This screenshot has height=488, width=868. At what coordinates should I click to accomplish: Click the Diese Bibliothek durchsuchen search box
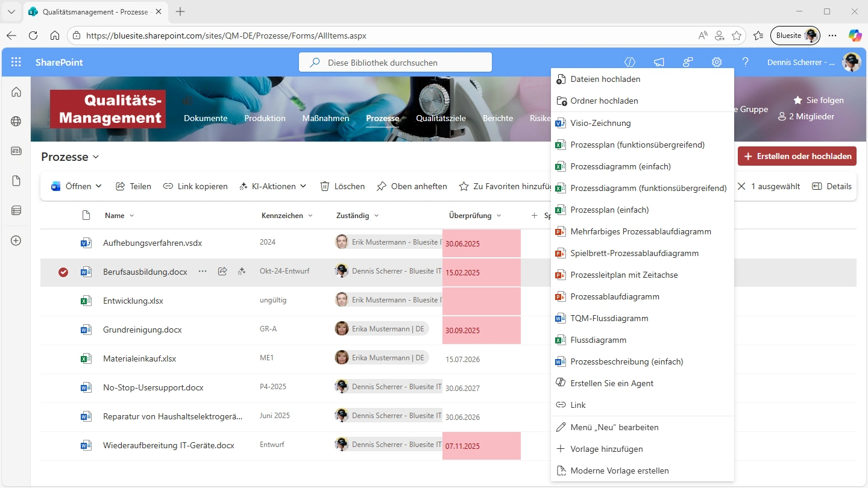(x=395, y=62)
